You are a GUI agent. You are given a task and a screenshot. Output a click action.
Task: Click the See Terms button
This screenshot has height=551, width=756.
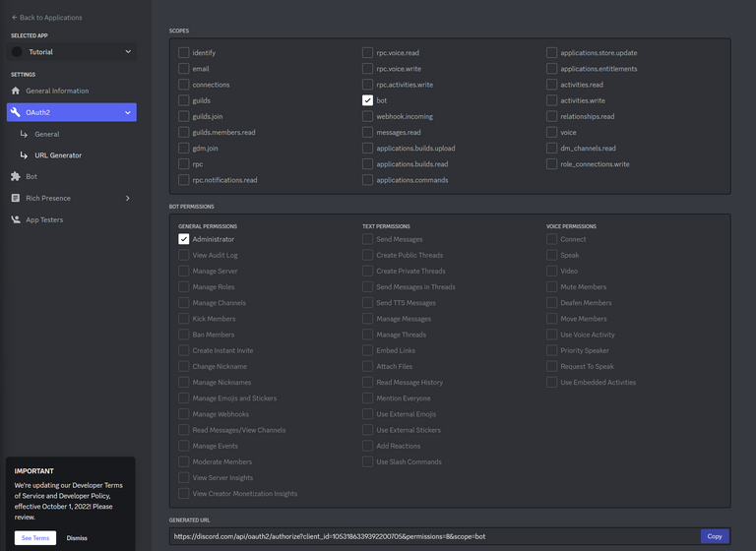pyautogui.click(x=35, y=538)
